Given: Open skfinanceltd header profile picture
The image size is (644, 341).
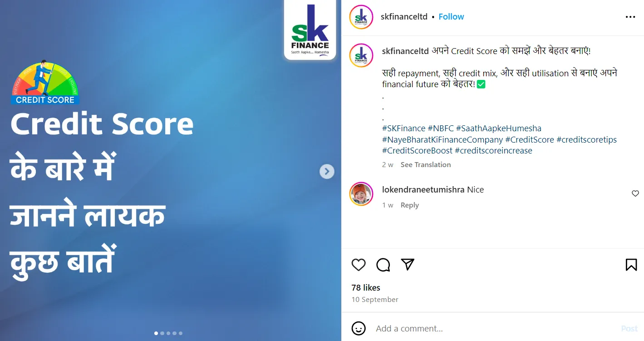Looking at the screenshot, I should click(x=361, y=17).
